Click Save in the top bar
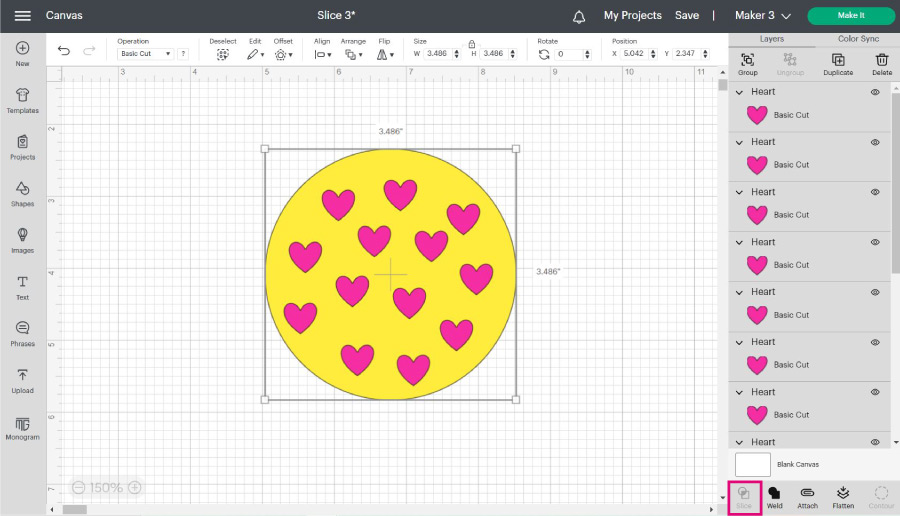The width and height of the screenshot is (900, 516). 686,15
